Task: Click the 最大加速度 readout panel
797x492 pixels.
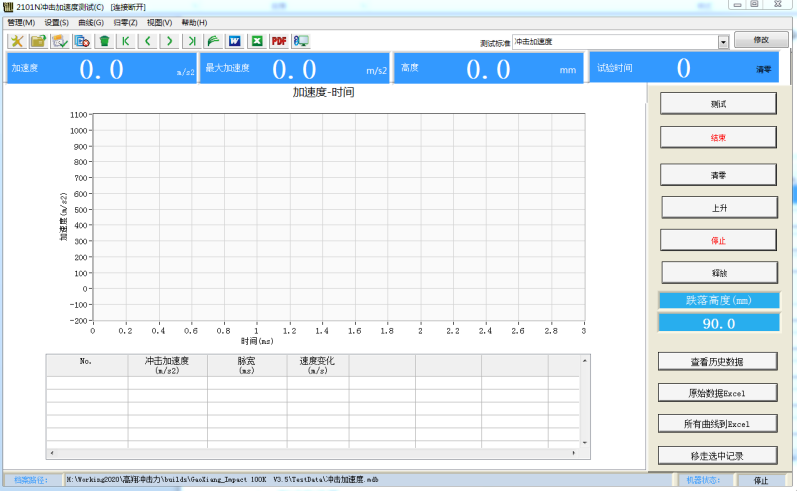Action: pyautogui.click(x=294, y=68)
